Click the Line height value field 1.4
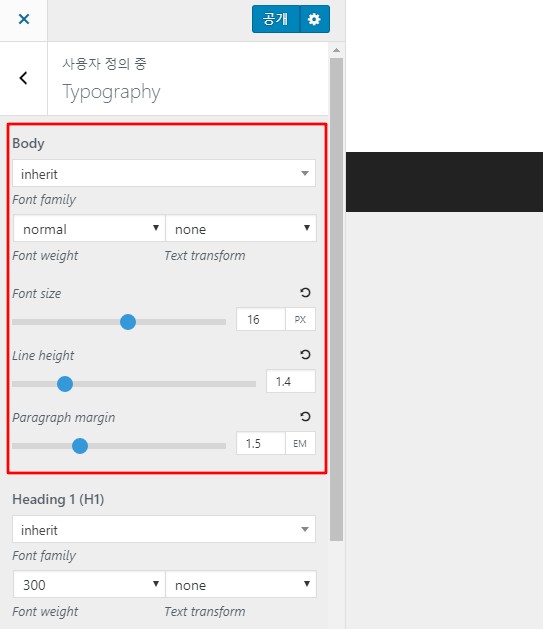This screenshot has height=629, width=543. pos(291,381)
